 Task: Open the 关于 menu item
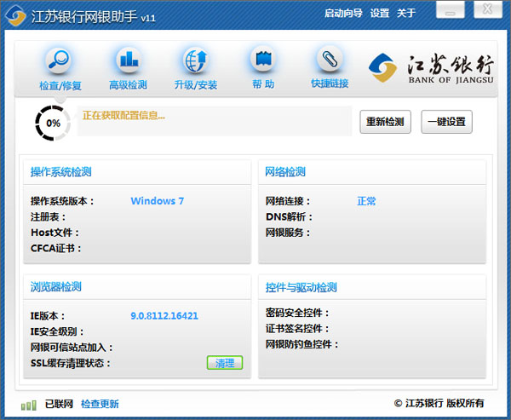pos(406,14)
